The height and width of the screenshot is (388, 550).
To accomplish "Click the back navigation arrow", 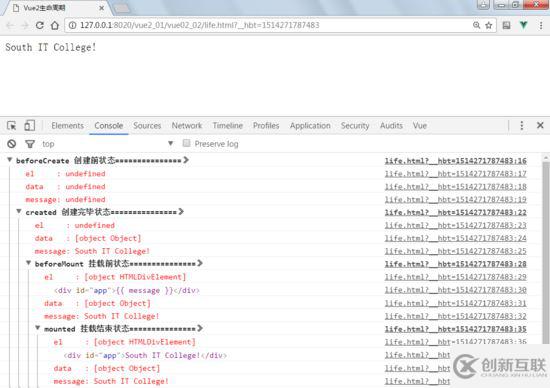I will (10, 25).
